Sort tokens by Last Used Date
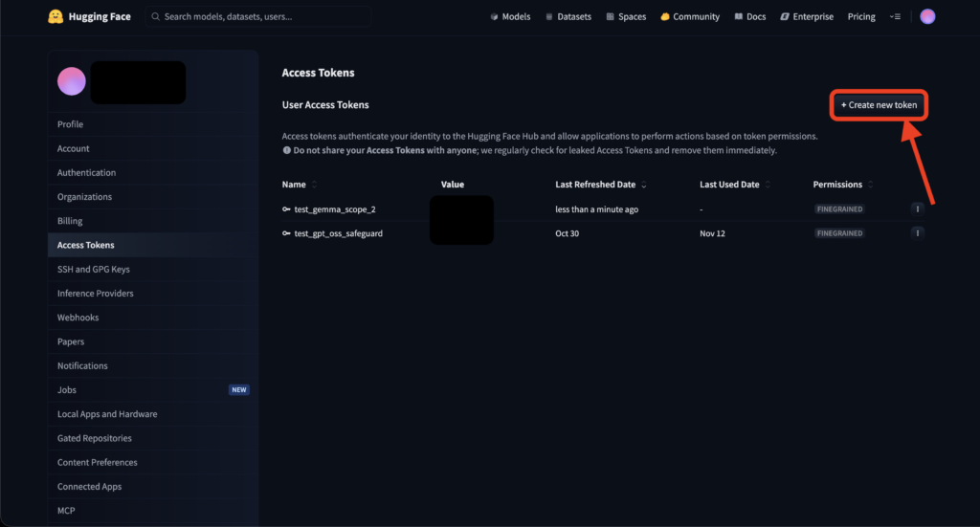 point(768,185)
